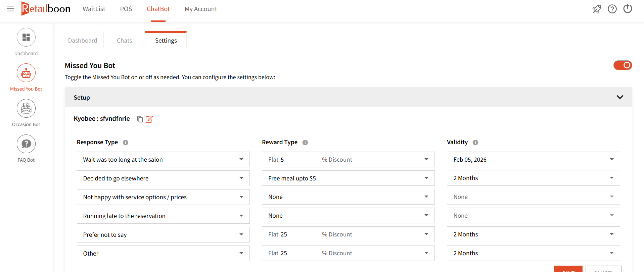Image resolution: width=644 pixels, height=272 pixels.
Task: Show Response Type info tooltip icon
Action: pyautogui.click(x=126, y=143)
